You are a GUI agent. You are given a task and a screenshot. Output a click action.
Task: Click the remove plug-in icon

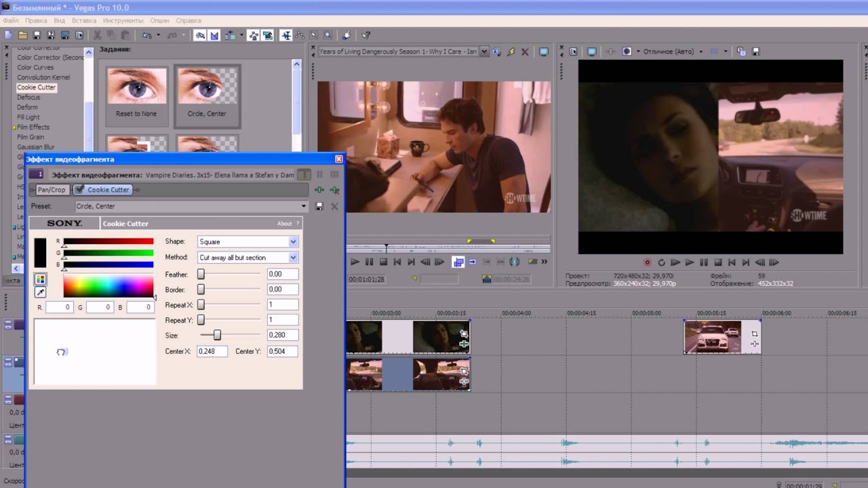point(334,190)
